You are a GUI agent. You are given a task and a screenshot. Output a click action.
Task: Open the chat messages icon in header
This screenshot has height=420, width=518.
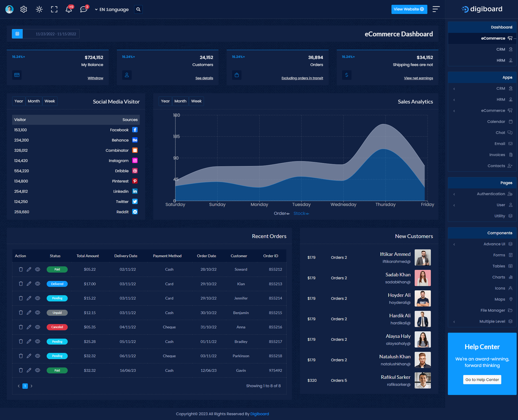pyautogui.click(x=84, y=9)
